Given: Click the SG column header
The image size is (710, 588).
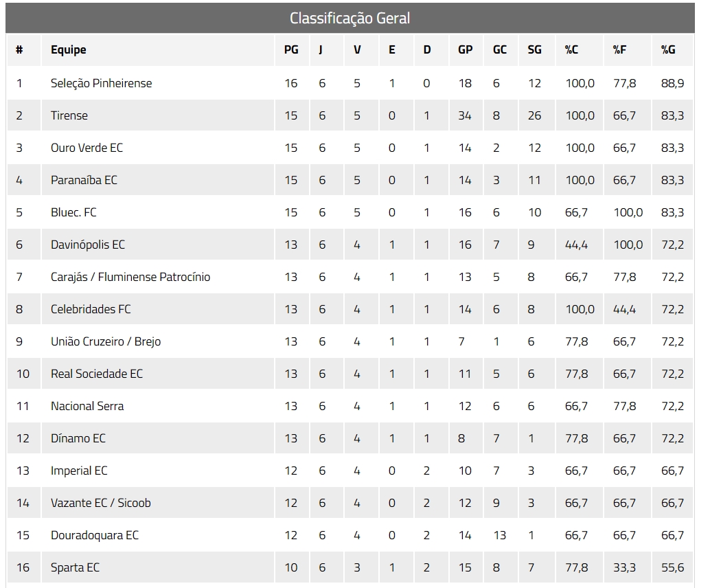Looking at the screenshot, I should click(x=534, y=50).
